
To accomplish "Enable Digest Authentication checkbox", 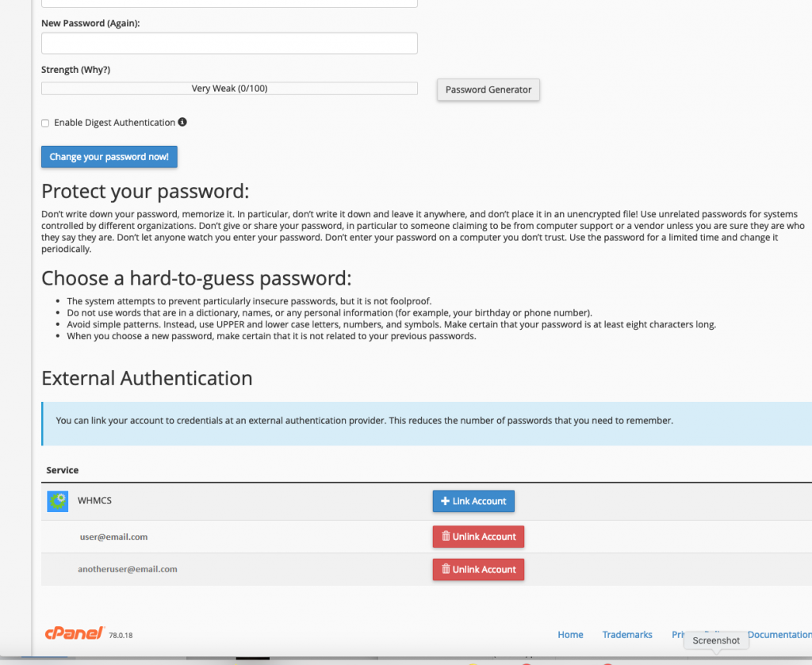I will click(x=45, y=123).
